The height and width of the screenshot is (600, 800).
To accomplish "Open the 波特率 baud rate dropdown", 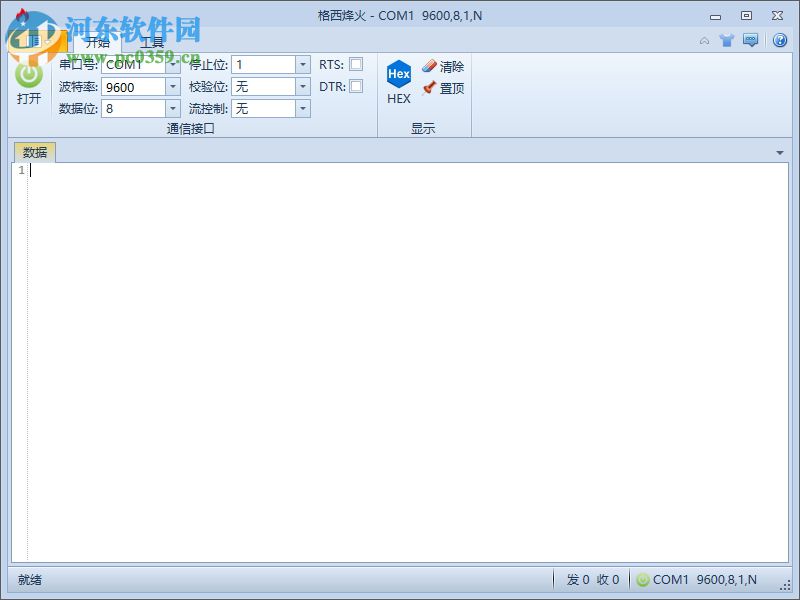I will click(172, 86).
